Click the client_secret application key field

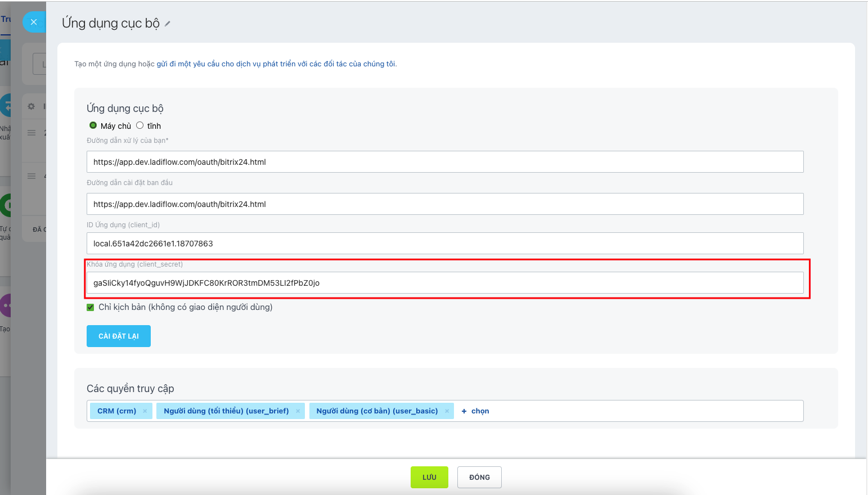444,283
